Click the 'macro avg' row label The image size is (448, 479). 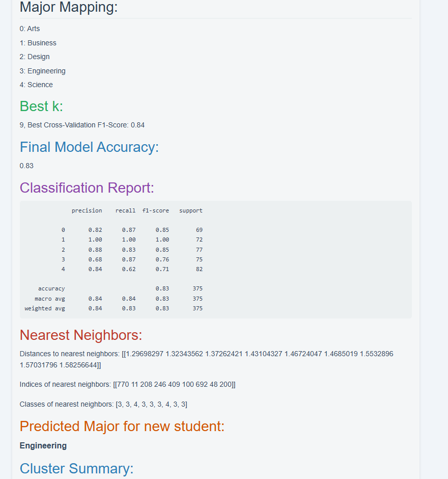point(50,299)
